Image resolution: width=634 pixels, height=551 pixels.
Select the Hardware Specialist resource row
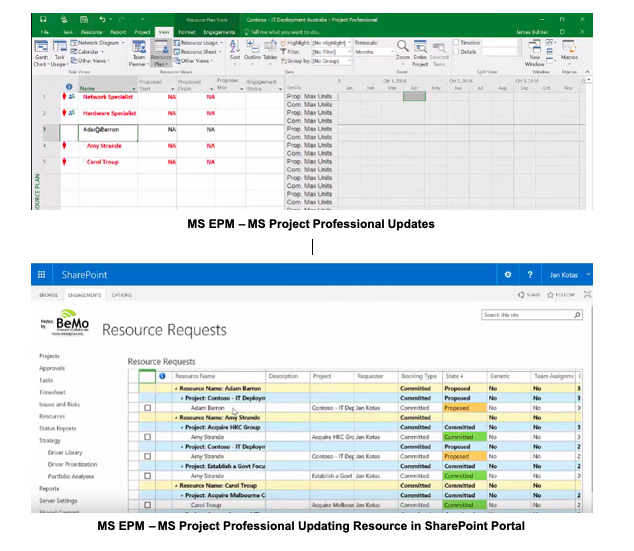point(109,113)
